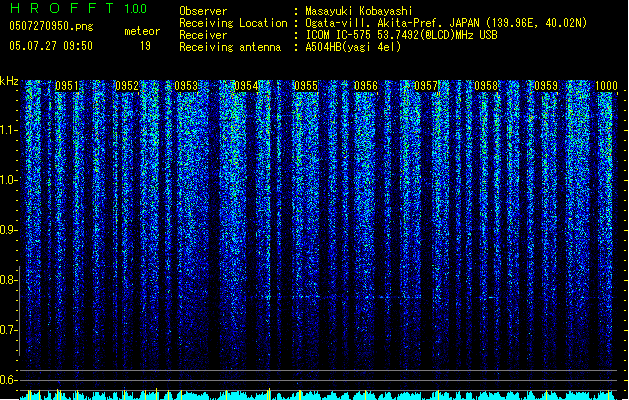This screenshot has width=629, height=400.
Task: Click the Observer label
Action: [203, 11]
